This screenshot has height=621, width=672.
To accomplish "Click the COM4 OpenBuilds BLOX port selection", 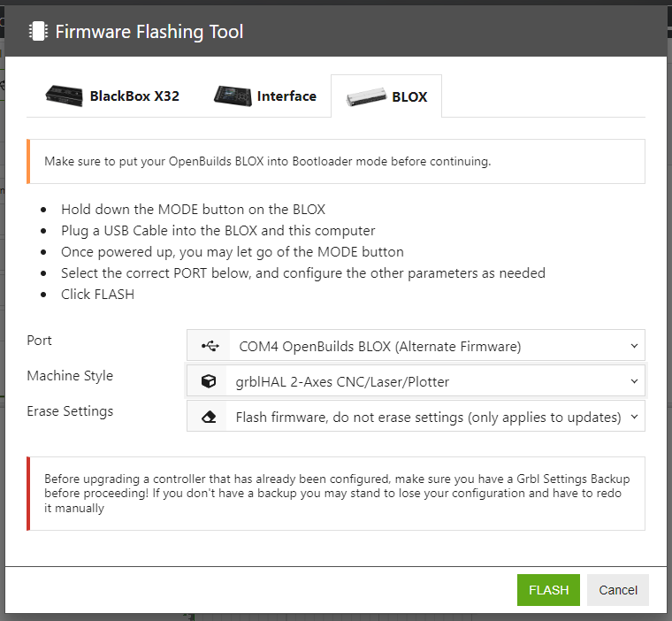I will (x=380, y=346).
